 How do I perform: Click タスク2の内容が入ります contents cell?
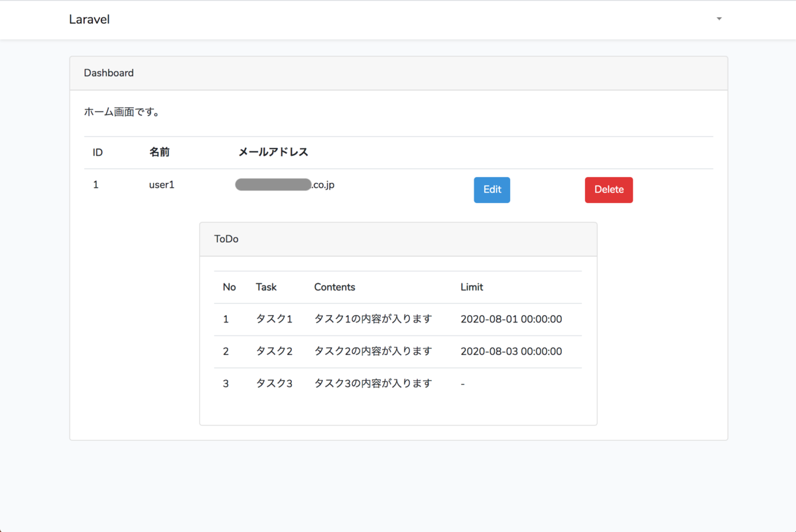point(373,352)
